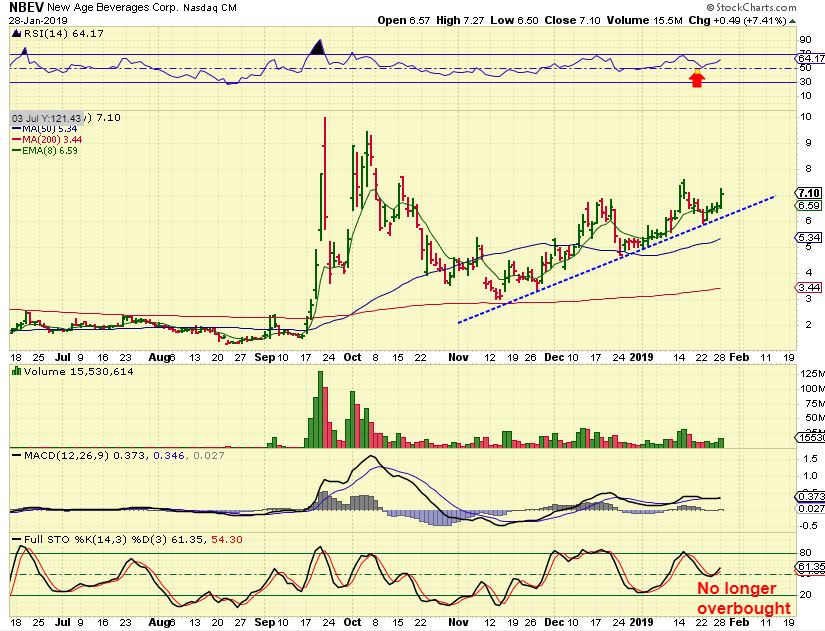Click the NBEV ticker symbol
This screenshot has width=825, height=631.
pyautogui.click(x=26, y=8)
